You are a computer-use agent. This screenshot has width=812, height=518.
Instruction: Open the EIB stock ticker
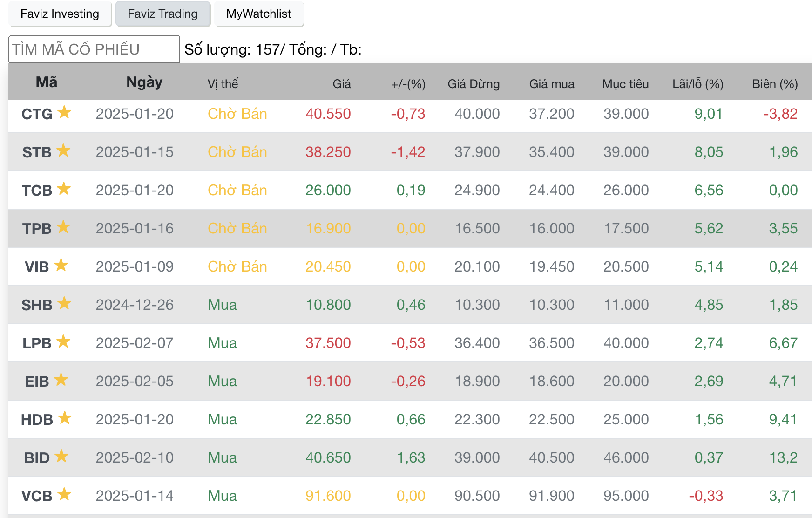37,382
